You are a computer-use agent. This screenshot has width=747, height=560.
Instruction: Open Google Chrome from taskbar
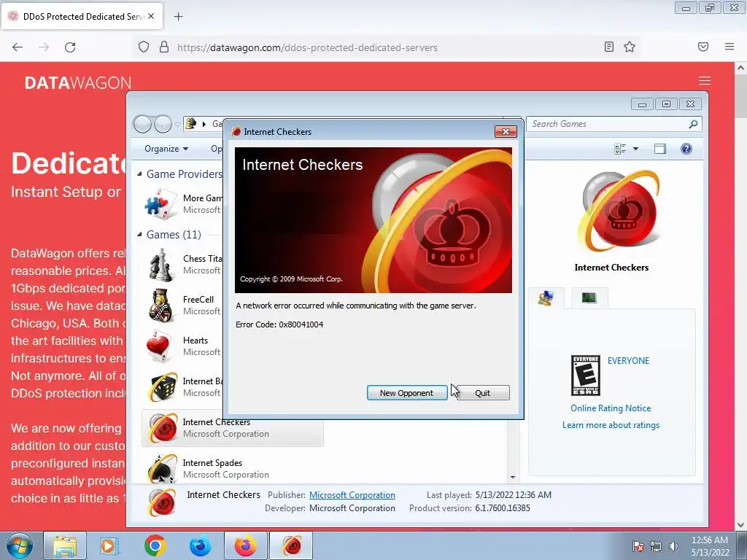155,545
